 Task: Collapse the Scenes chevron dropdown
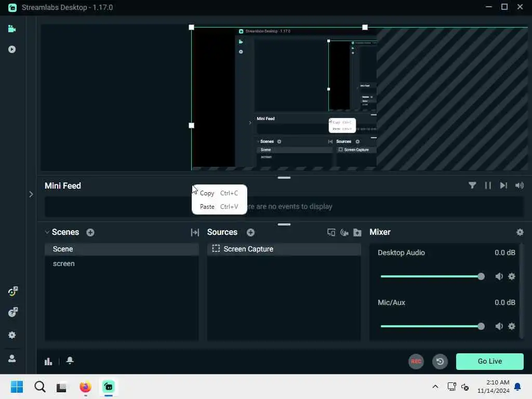(47, 232)
